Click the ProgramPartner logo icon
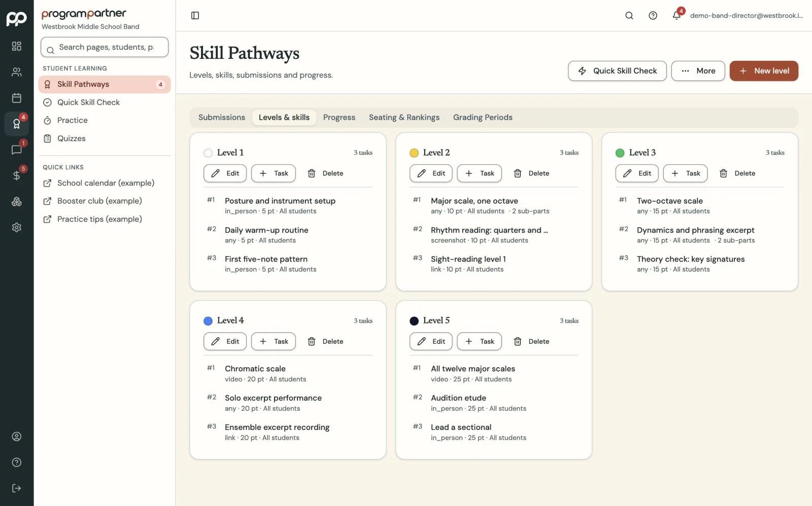 click(x=17, y=19)
